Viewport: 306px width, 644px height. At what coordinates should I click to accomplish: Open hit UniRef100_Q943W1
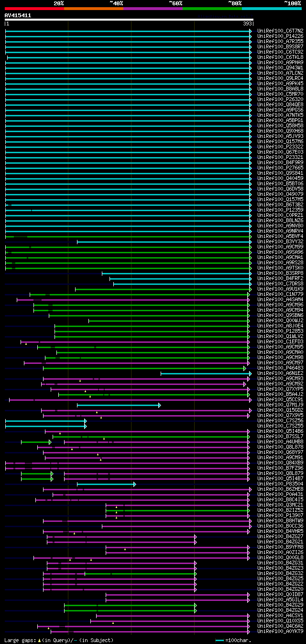[x=280, y=68]
